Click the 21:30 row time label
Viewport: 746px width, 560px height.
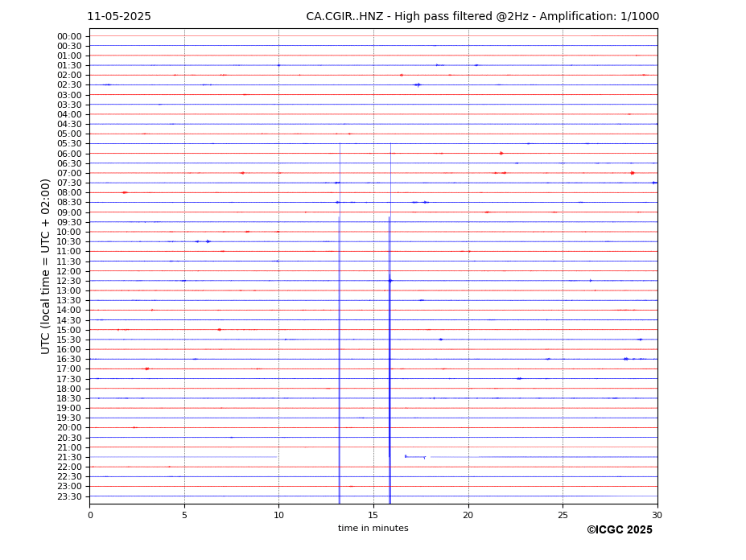(69, 457)
